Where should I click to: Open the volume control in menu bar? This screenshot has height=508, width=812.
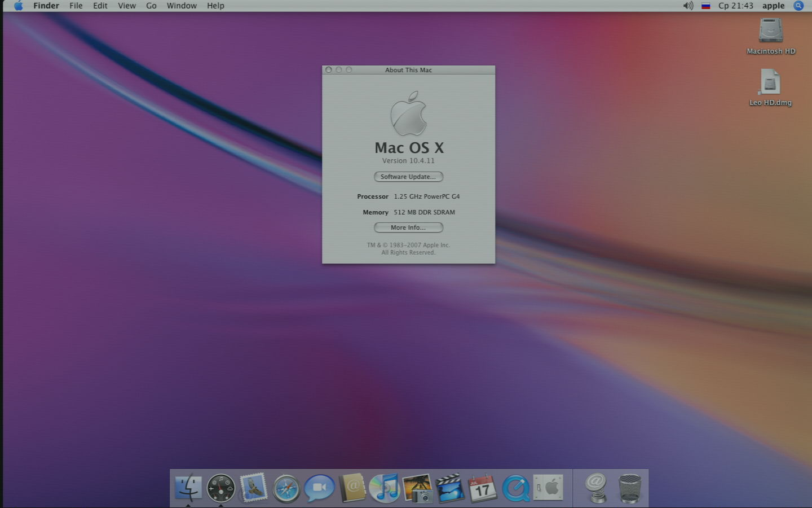pos(688,6)
